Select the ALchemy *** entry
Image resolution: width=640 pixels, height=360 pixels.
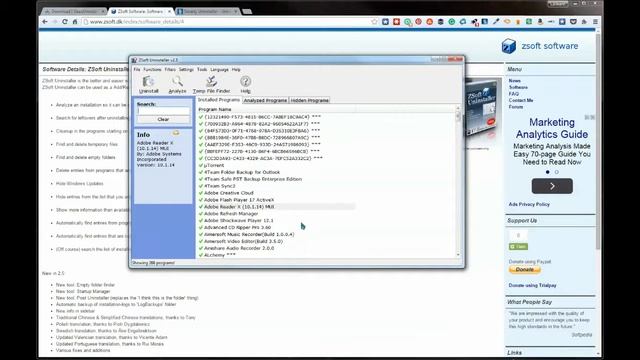(x=220, y=255)
